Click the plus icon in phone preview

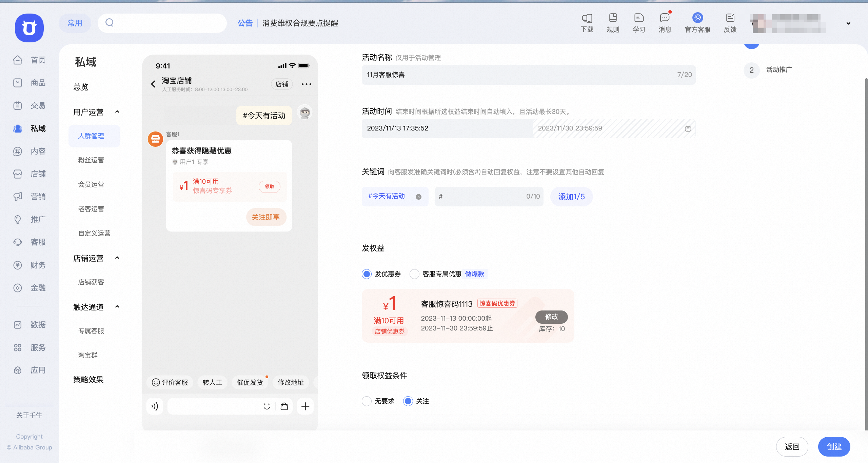click(305, 406)
